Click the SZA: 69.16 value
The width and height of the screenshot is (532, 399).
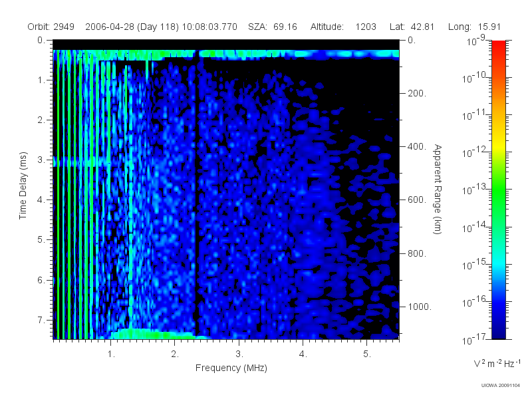[273, 27]
